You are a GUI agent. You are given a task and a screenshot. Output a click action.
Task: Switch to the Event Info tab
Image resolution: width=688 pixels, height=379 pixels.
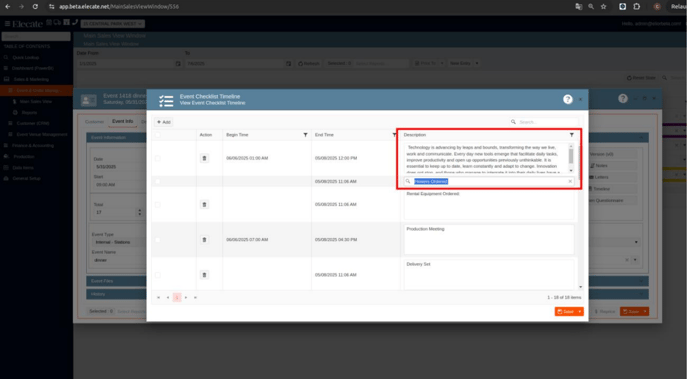coord(122,122)
